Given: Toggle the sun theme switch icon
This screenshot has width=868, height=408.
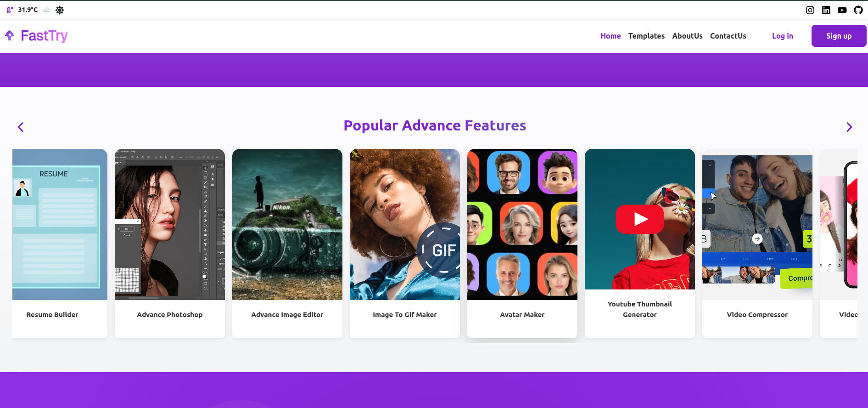Looking at the screenshot, I should pos(60,10).
